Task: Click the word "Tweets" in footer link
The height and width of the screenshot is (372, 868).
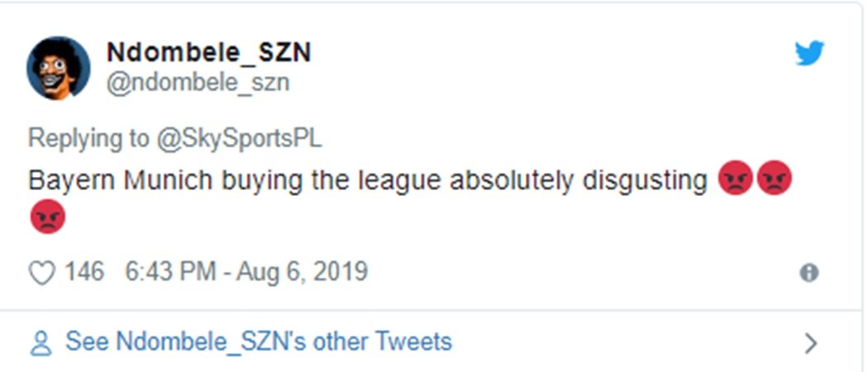Action: pyautogui.click(x=413, y=341)
